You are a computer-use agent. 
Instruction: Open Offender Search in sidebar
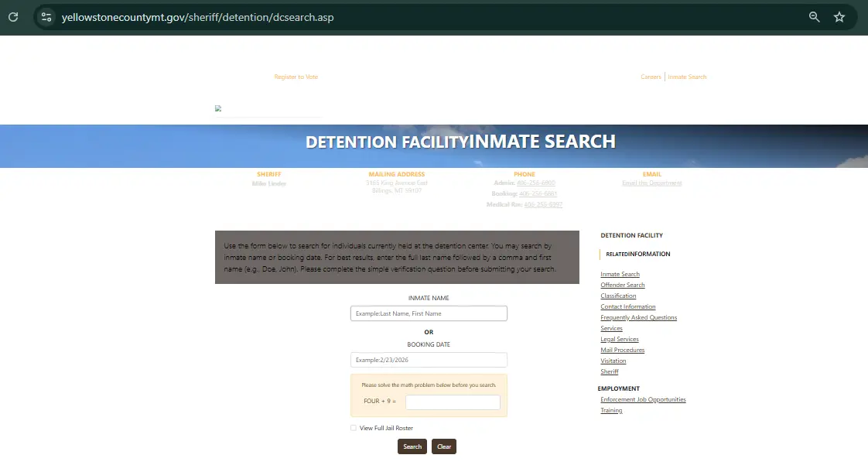pos(622,286)
